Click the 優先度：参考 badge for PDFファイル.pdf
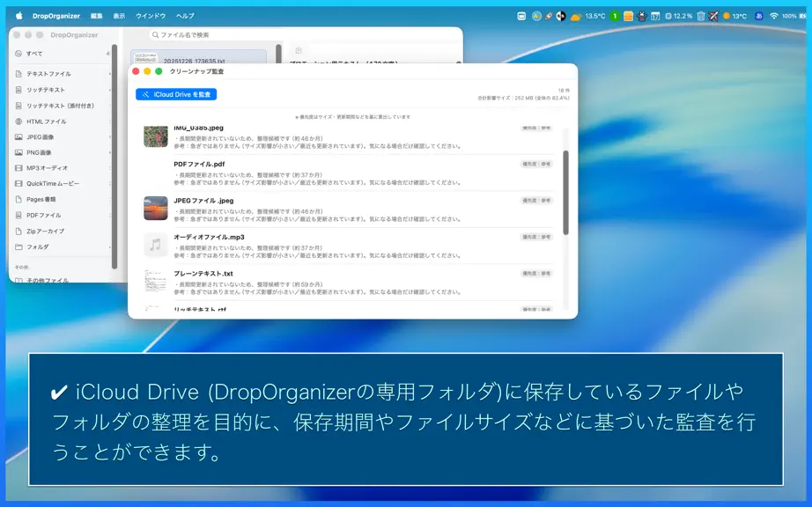The width and height of the screenshot is (812, 507). pyautogui.click(x=536, y=164)
